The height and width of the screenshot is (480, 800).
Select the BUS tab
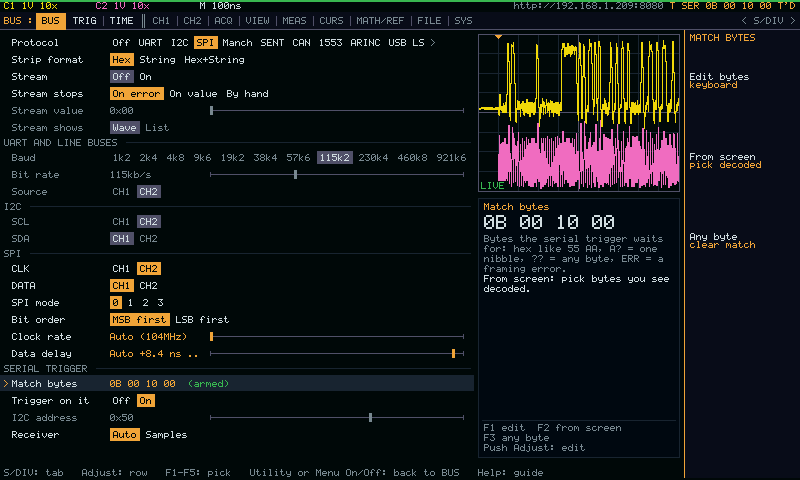tap(50, 21)
